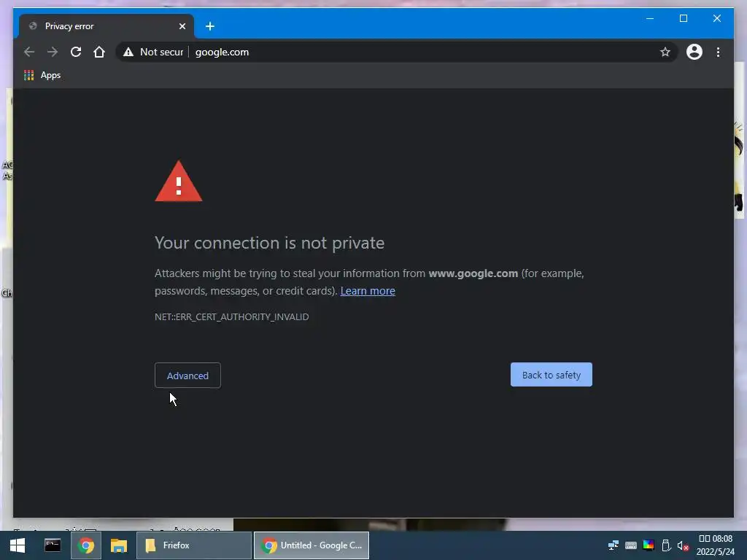Image resolution: width=747 pixels, height=560 pixels.
Task: Open Chrome's three-dot menu
Action: point(718,52)
